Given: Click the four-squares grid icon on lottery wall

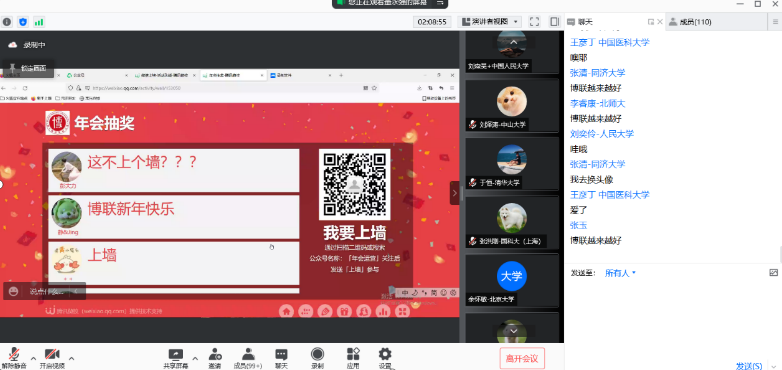Looking at the screenshot, I should point(402,311).
